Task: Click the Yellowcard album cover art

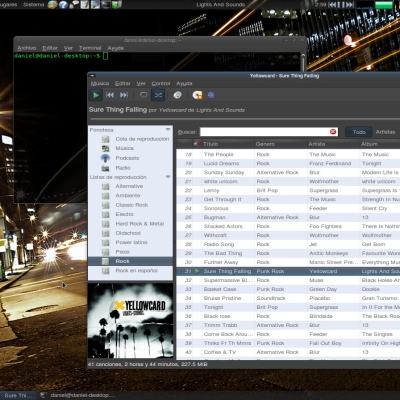Action: 130,320
